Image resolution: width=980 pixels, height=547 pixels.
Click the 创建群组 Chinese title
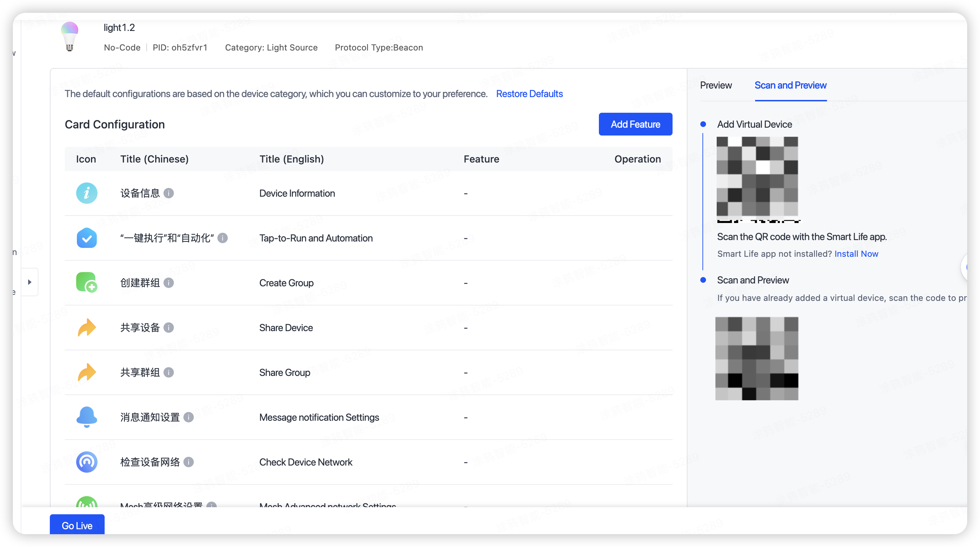pos(140,283)
